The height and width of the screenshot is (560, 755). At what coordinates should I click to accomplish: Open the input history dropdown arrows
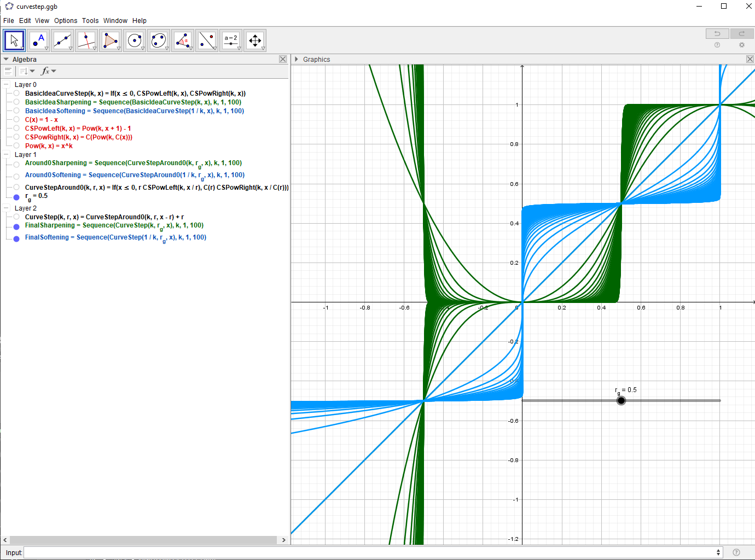pyautogui.click(x=718, y=552)
